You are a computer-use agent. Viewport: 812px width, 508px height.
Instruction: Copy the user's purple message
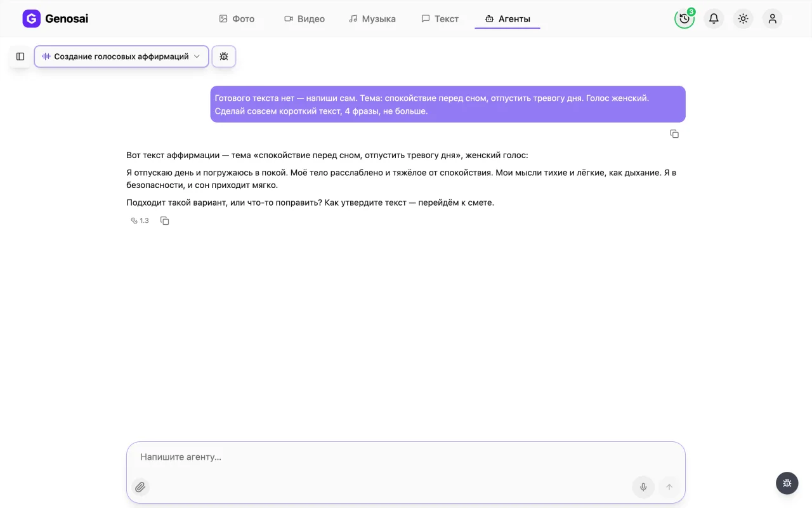pos(674,134)
